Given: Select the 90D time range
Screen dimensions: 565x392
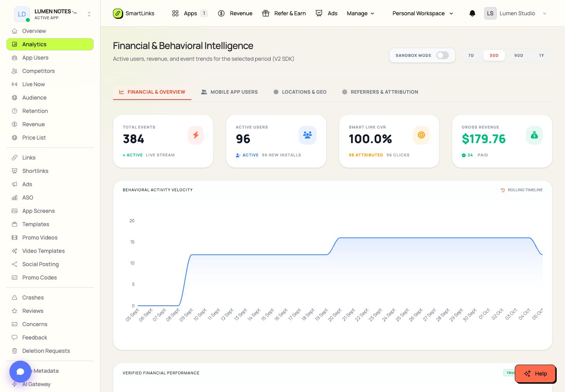Looking at the screenshot, I should pos(519,55).
